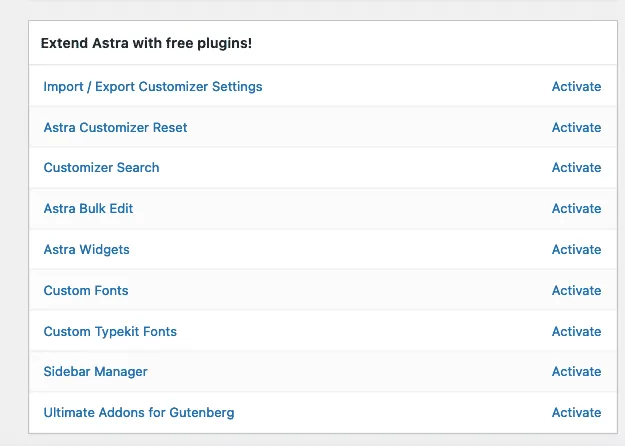Activate the Customizer Search plugin
625x446 pixels.
576,168
